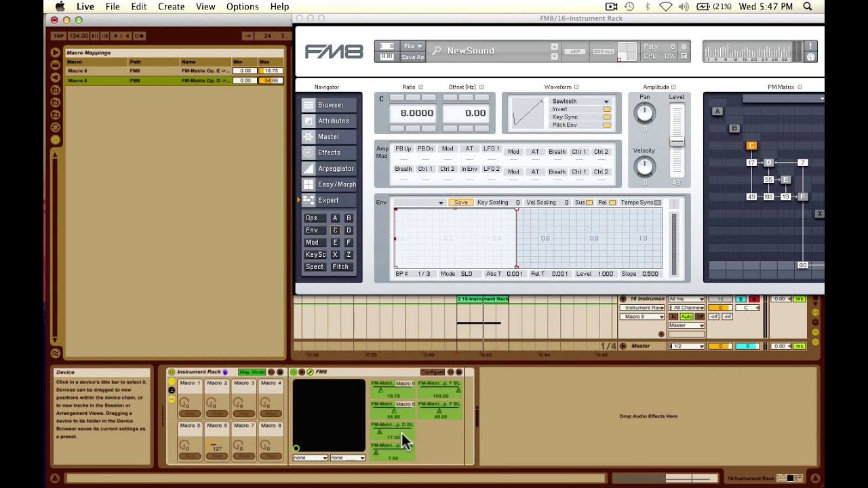Image resolution: width=868 pixels, height=488 pixels.
Task: Toggle Map Mode on the Instrument Rack
Action: (x=252, y=372)
